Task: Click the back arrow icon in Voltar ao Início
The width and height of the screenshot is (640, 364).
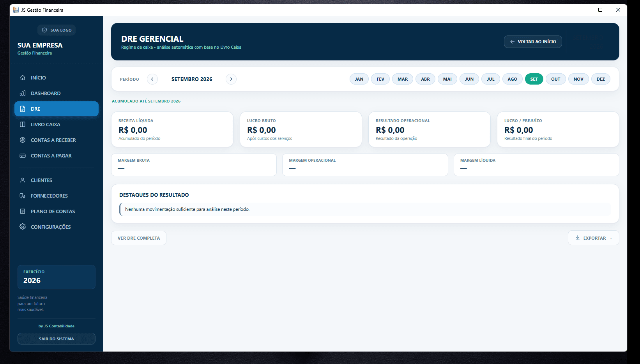Action: point(513,42)
